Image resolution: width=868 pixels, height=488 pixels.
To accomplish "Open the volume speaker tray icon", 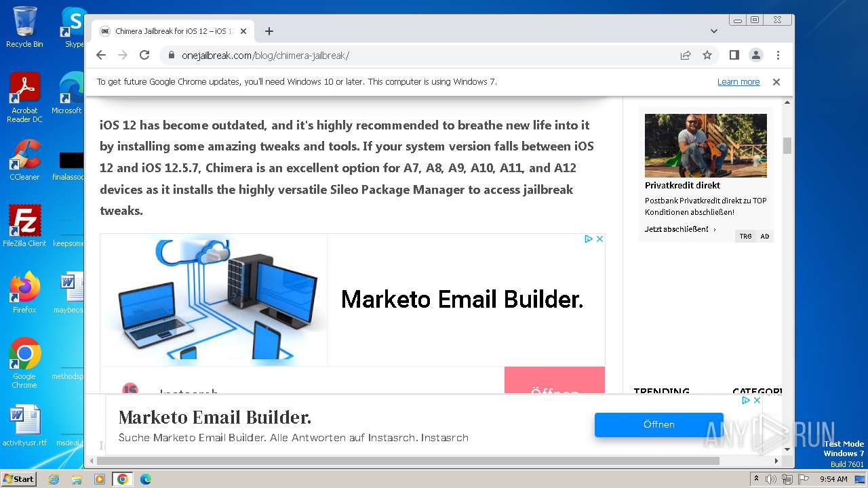I will [x=771, y=479].
